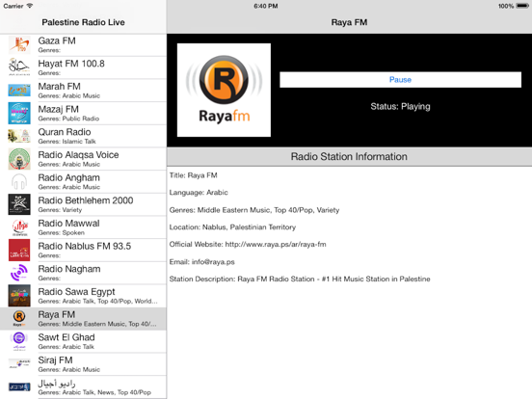Screen dimensions: 532x399
Task: Click the Sawt El Ghad purple logo
Action: [19, 341]
